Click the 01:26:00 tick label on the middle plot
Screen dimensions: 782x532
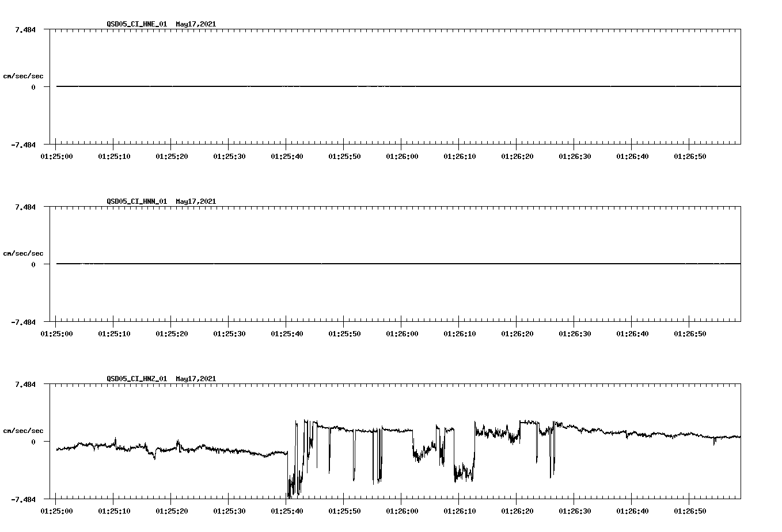pos(401,333)
